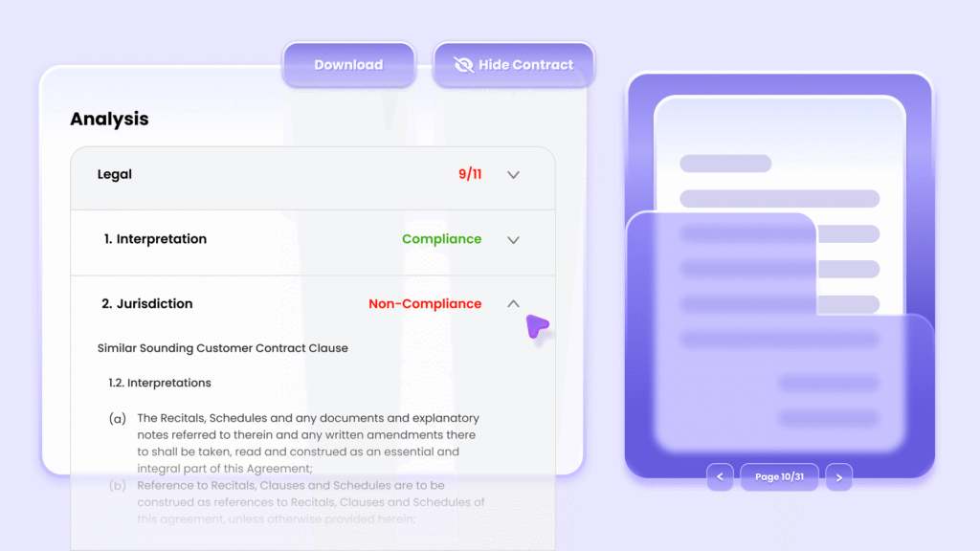Click the green Compliance status label
This screenshot has height=551, width=980.
[x=441, y=239]
